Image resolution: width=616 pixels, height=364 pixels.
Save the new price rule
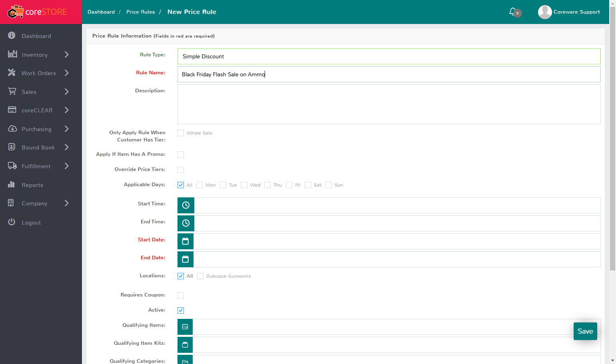[x=585, y=331]
